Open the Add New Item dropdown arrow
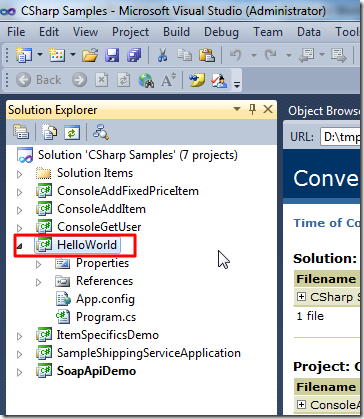The image size is (364, 419). pyautogui.click(x=72, y=55)
